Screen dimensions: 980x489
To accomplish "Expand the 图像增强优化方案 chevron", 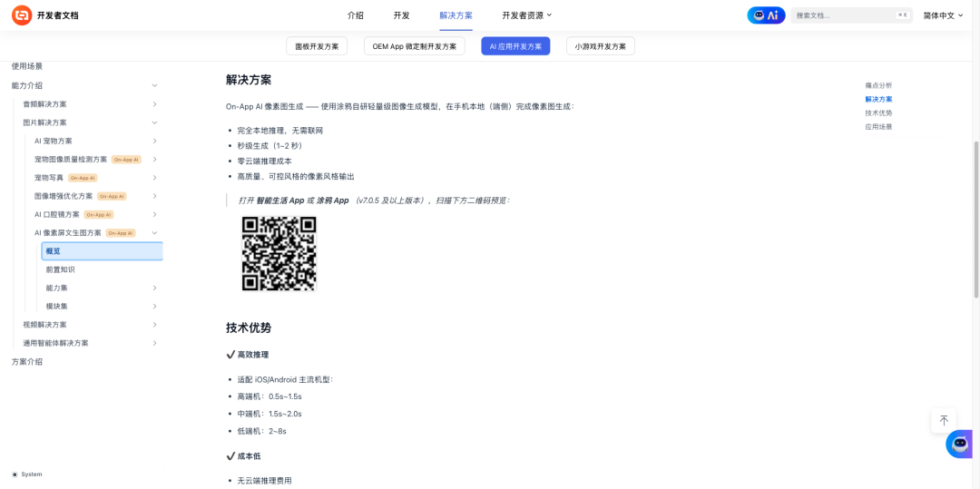I will click(154, 196).
